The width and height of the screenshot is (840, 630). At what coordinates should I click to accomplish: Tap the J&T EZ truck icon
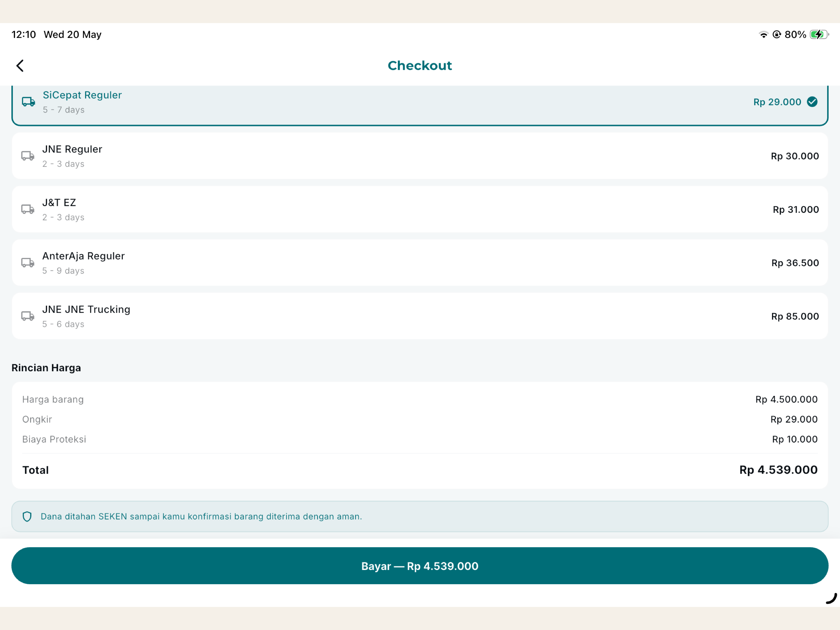click(x=28, y=209)
